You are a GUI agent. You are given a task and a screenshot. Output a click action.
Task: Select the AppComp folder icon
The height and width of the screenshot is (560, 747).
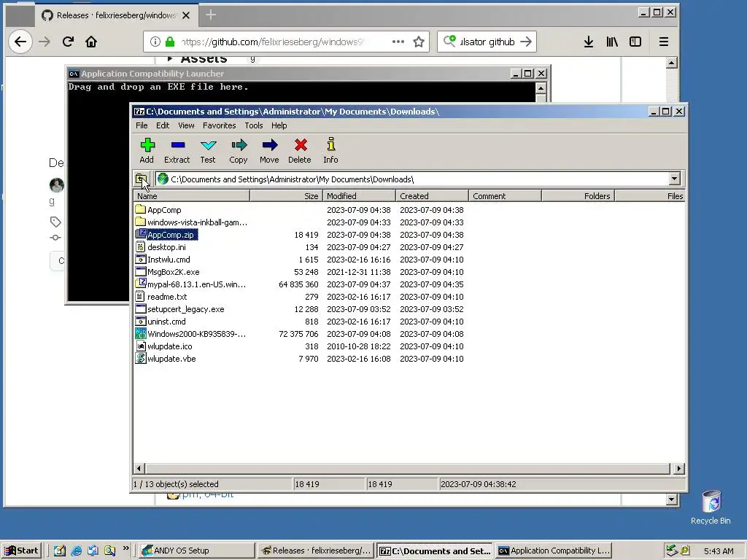click(x=140, y=209)
